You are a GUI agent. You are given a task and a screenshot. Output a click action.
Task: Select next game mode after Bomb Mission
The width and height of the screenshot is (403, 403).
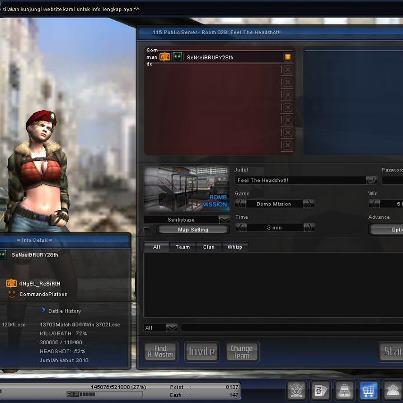[x=309, y=203]
